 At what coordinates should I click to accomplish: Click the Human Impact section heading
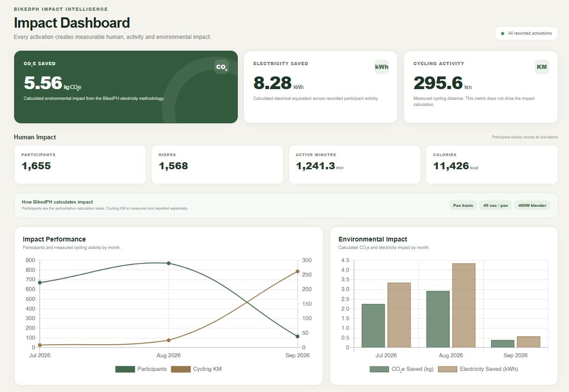[x=35, y=137]
